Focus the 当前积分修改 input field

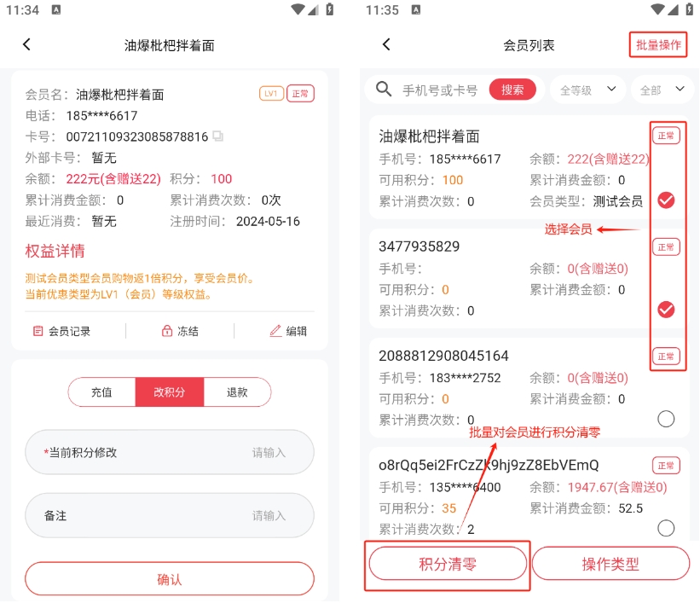170,453
